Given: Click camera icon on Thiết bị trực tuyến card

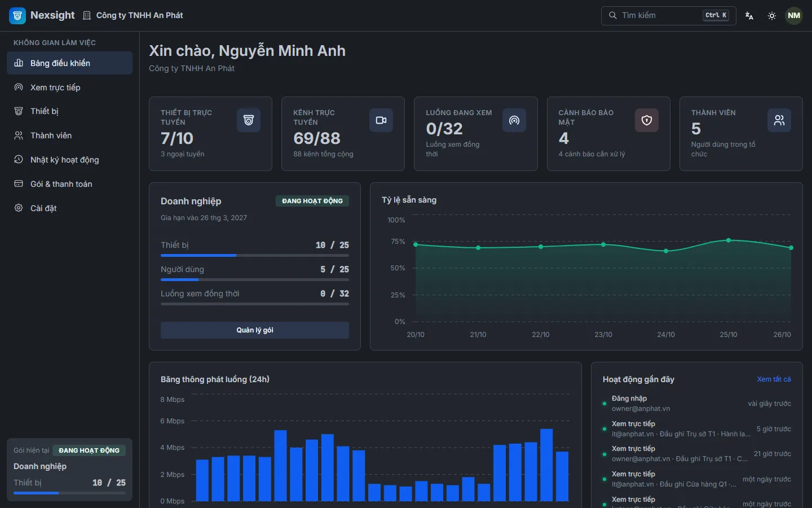Looking at the screenshot, I should (x=249, y=120).
